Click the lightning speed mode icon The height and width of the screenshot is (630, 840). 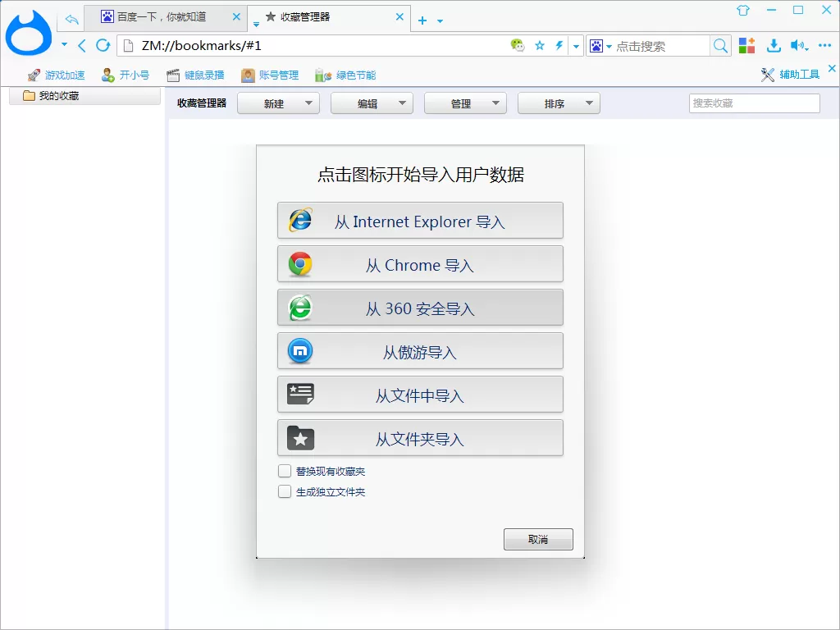559,46
